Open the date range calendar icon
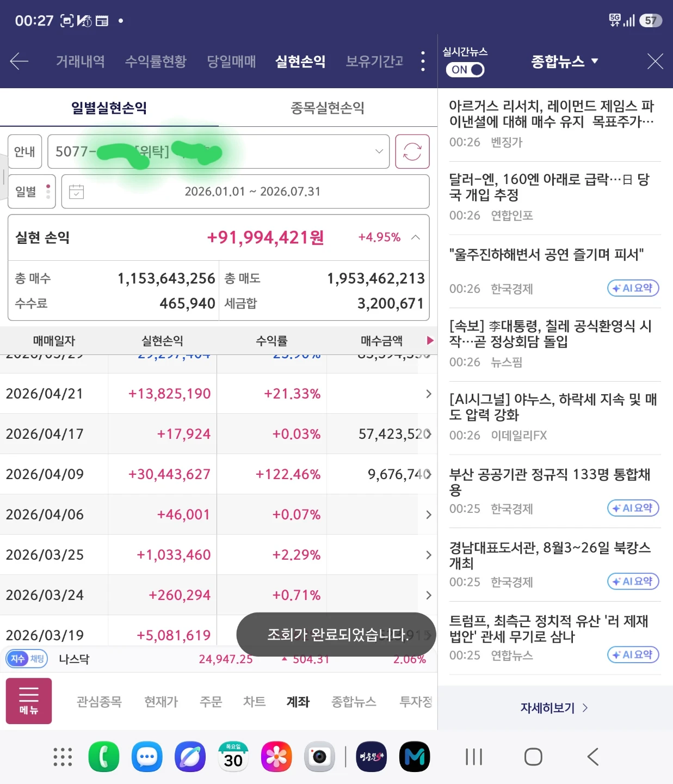This screenshot has width=673, height=784. pyautogui.click(x=77, y=192)
